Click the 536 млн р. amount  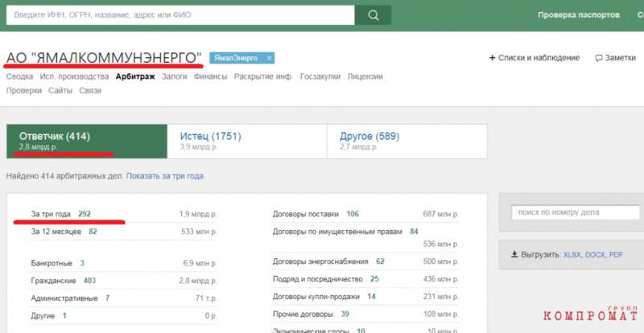pyautogui.click(x=440, y=244)
